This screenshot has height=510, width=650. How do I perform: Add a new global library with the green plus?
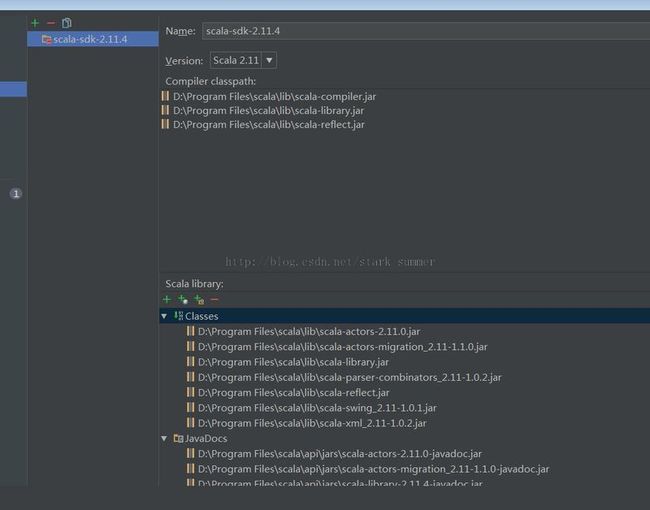[x=35, y=23]
